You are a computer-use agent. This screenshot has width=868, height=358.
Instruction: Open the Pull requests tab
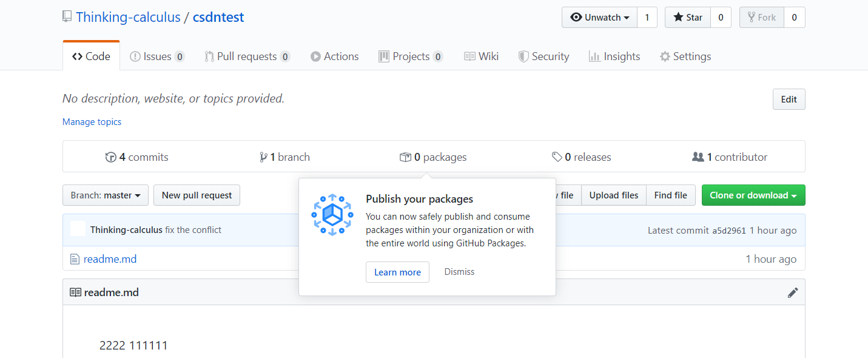tap(247, 56)
